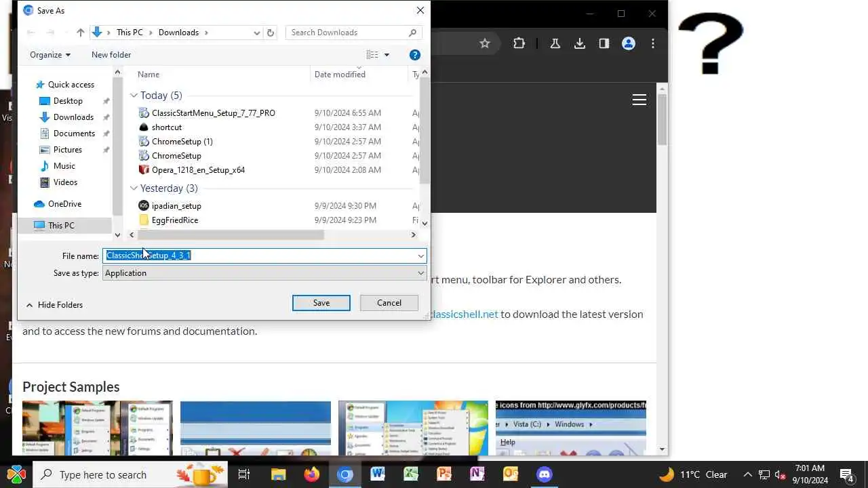Launch Firefox from taskbar
This screenshot has width=868, height=488.
tap(311, 474)
